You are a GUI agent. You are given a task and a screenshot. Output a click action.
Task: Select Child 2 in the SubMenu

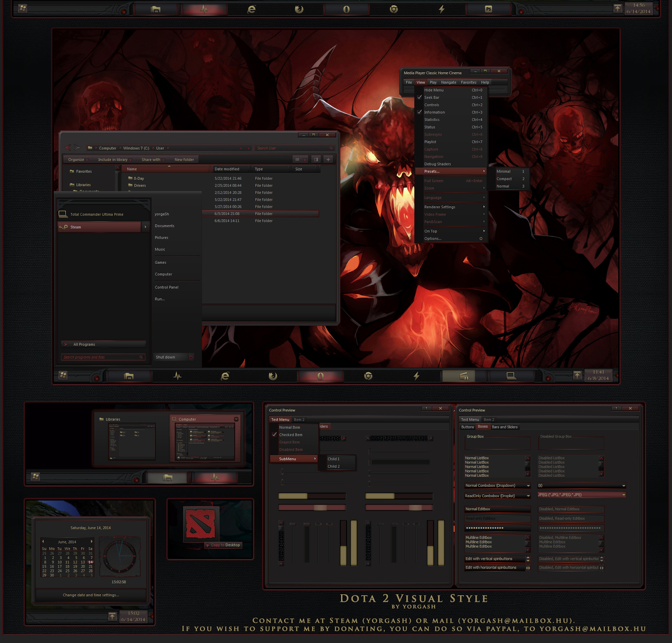pos(337,466)
